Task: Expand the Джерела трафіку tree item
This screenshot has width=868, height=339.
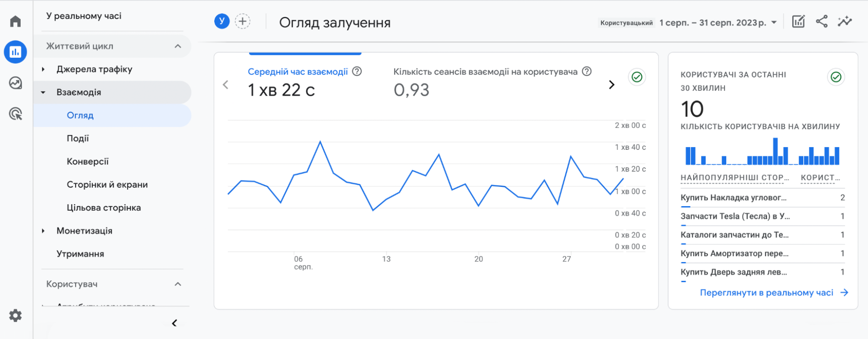Action: point(43,69)
